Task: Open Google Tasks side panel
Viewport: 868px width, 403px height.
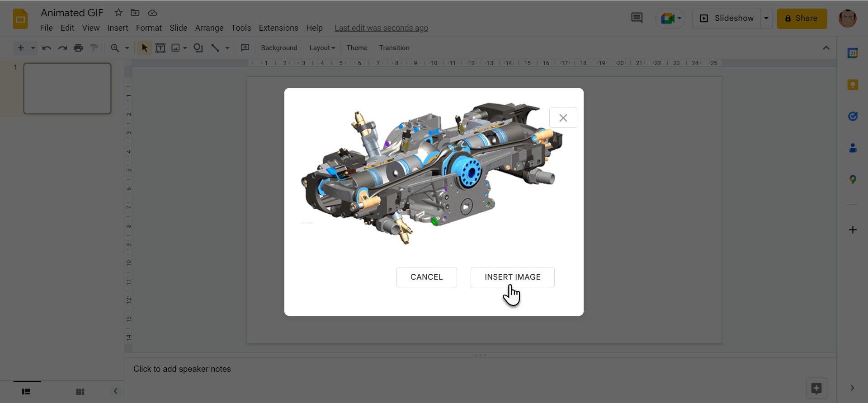Action: [853, 116]
